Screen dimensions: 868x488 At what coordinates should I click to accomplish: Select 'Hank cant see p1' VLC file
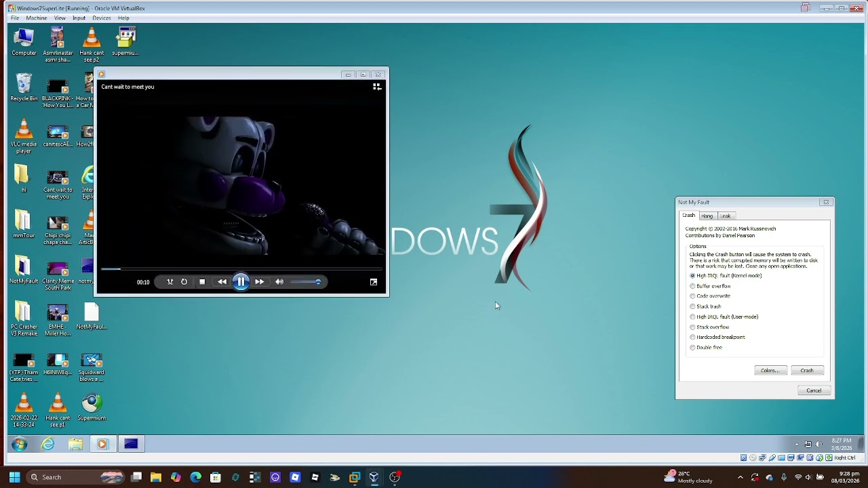click(58, 410)
